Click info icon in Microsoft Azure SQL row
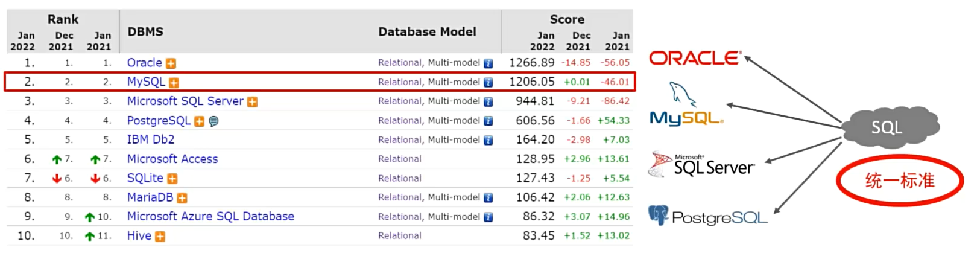 tap(488, 217)
